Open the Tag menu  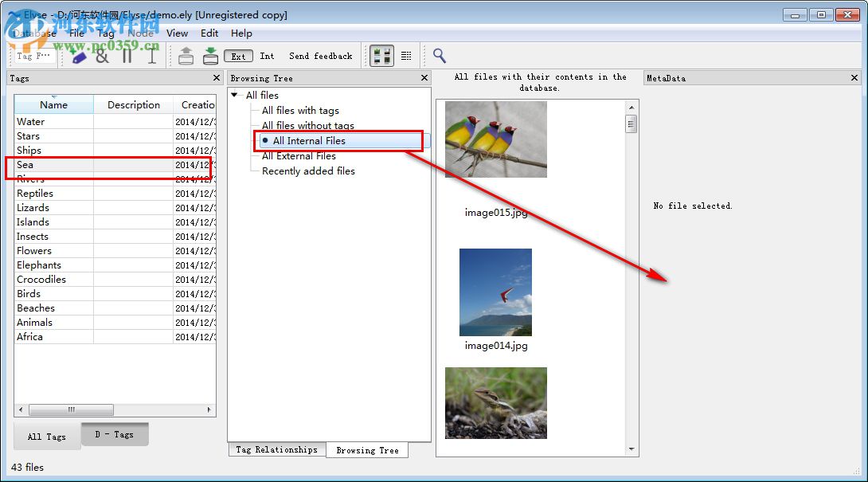(x=106, y=33)
